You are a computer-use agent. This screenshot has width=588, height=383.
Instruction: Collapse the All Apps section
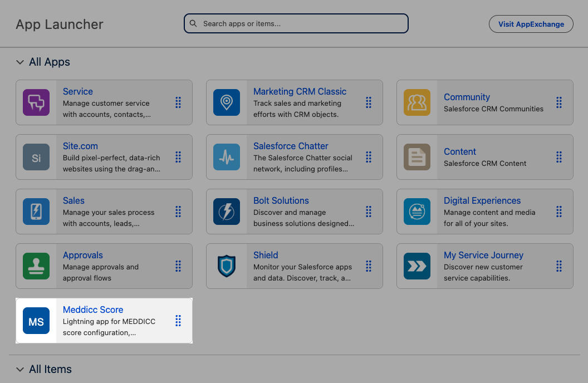pos(20,62)
